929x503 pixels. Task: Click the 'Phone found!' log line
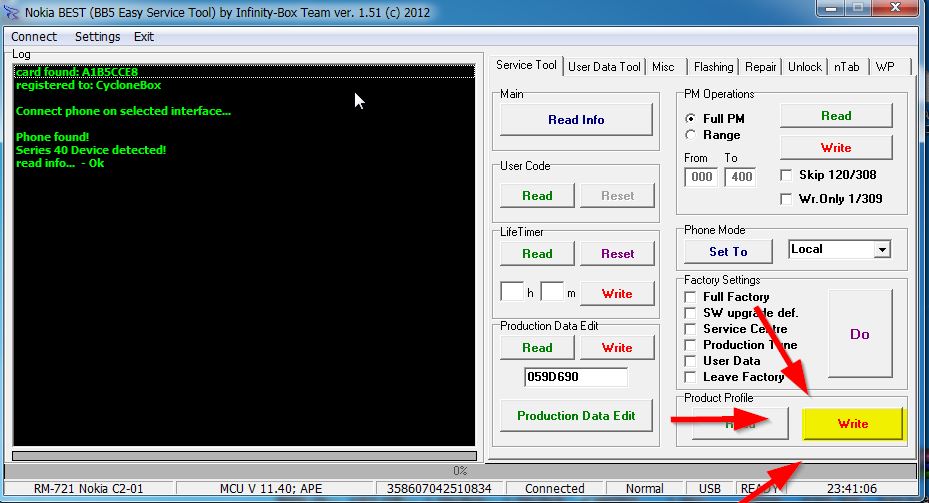tap(52, 137)
